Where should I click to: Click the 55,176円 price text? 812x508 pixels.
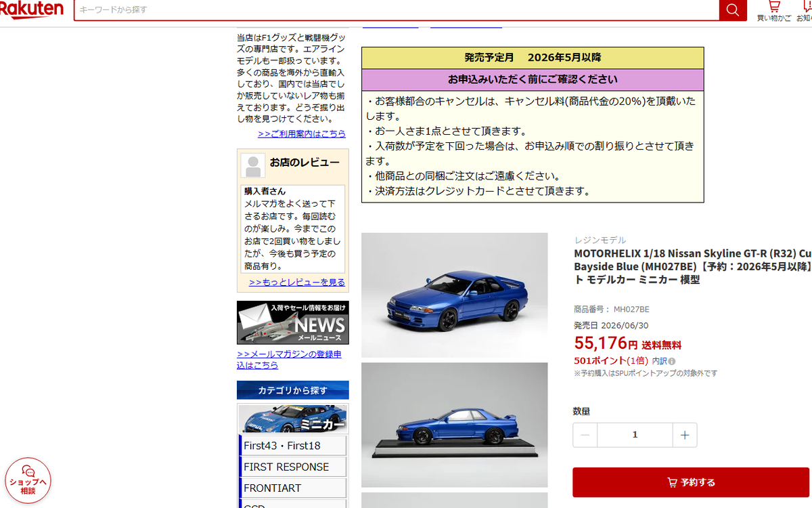[x=606, y=343]
